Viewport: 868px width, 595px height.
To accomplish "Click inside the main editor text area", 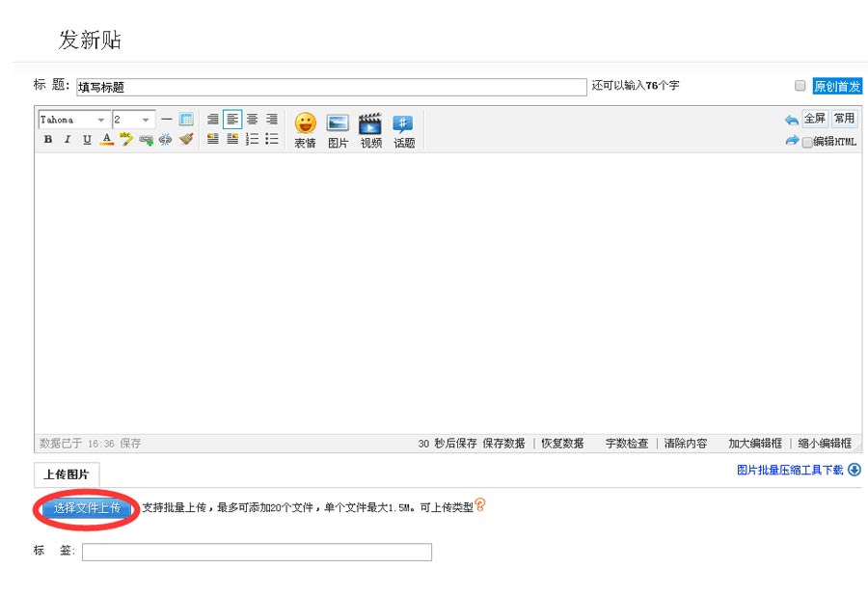I will 448,293.
